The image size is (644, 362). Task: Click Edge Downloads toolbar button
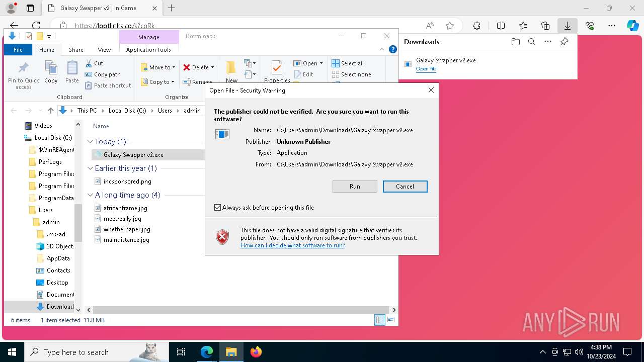[568, 26]
